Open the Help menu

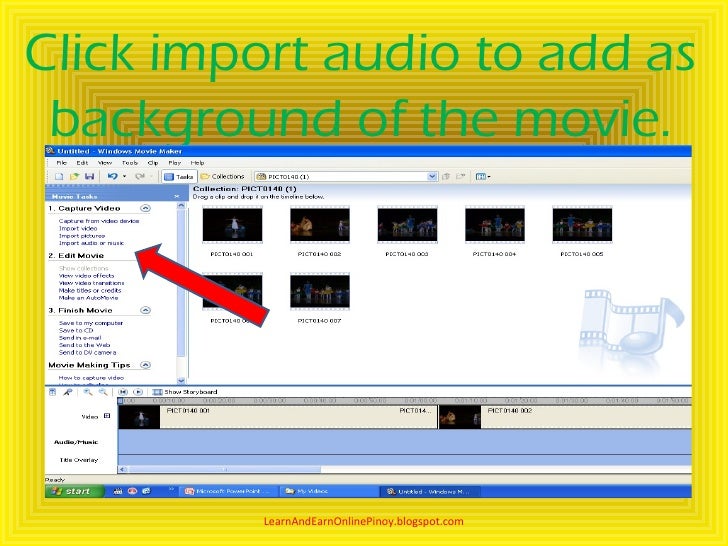[x=197, y=163]
